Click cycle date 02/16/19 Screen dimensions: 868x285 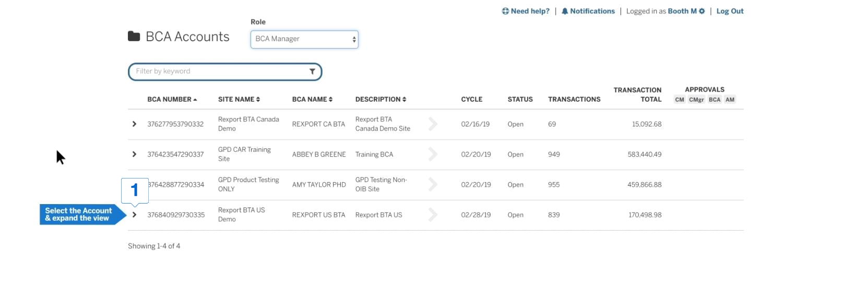pos(475,124)
